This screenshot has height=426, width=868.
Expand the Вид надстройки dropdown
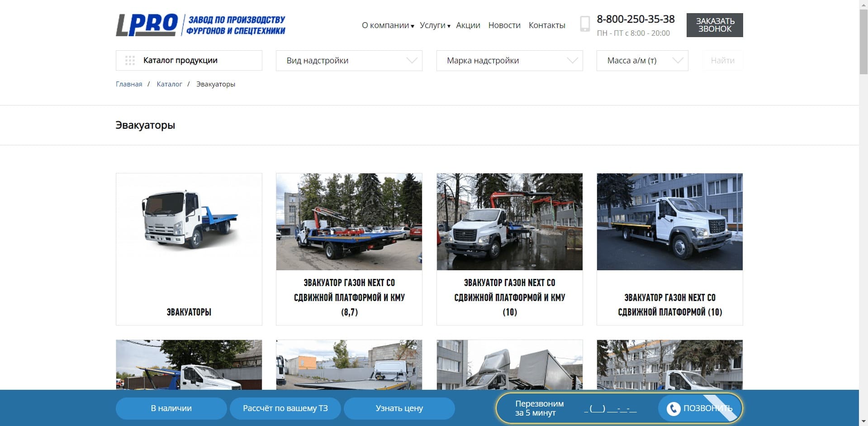point(349,61)
